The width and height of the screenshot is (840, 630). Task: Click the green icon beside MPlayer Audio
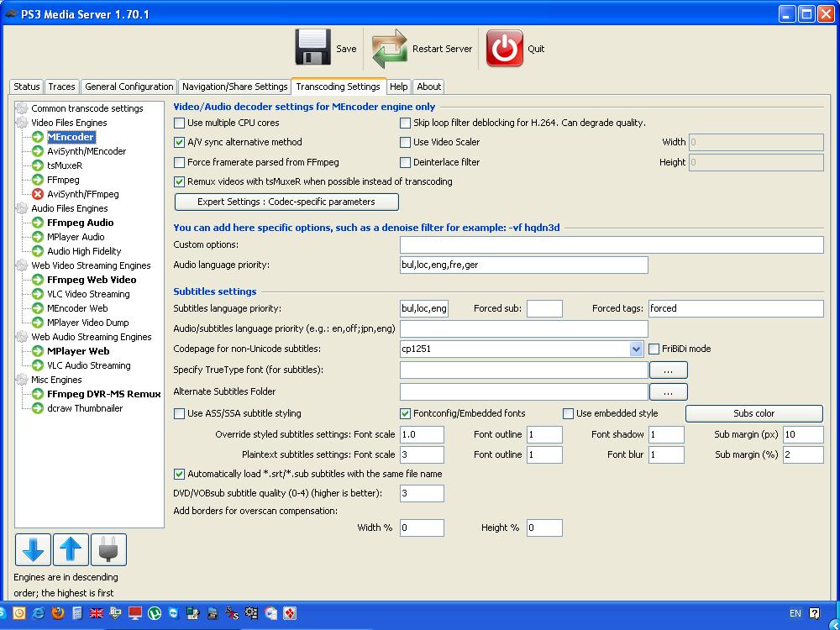coord(38,237)
